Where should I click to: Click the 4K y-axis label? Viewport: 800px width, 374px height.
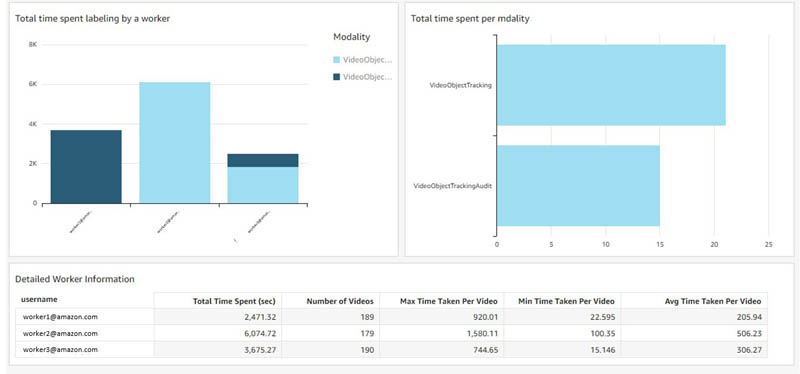tap(33, 124)
